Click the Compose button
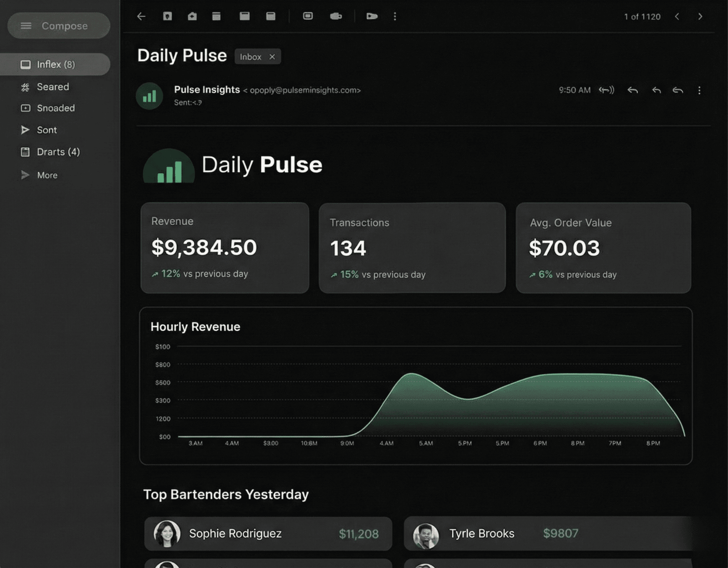Viewport: 728px width, 568px height. 59,26
